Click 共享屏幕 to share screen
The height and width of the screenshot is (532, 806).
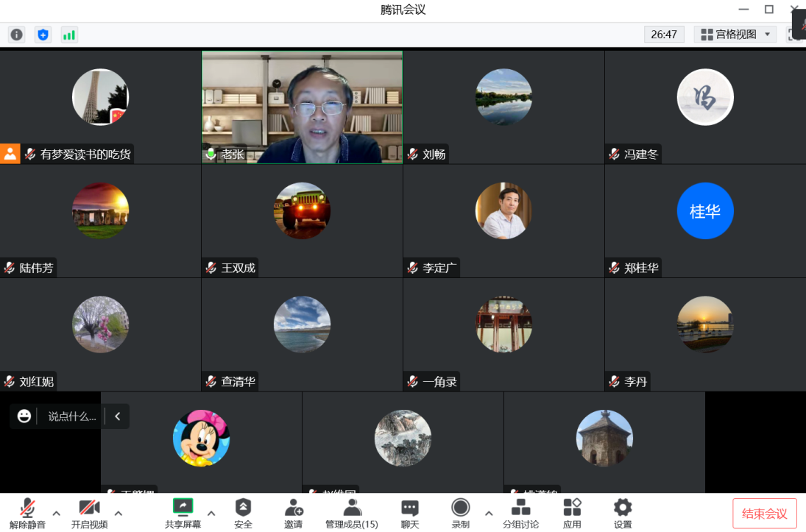[183, 512]
